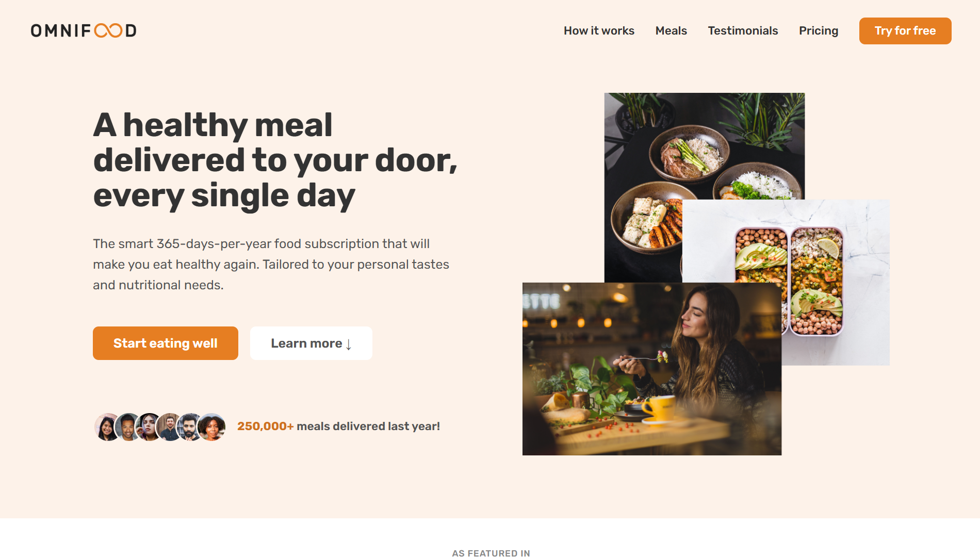Click the second customer avatar photo
Screen dimensions: 980x557
click(x=127, y=427)
